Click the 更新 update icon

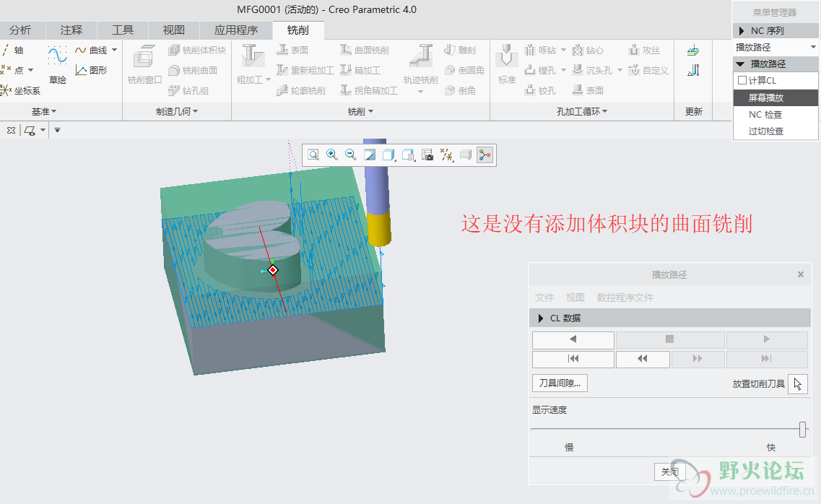(x=693, y=51)
